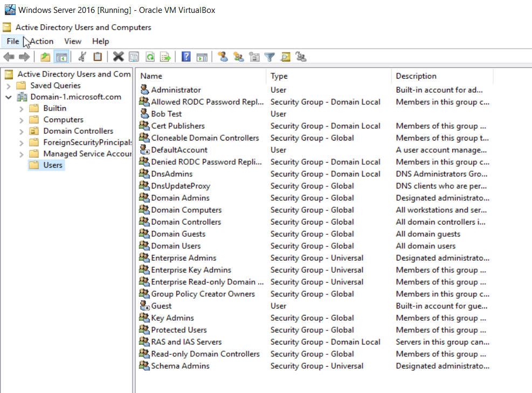The height and width of the screenshot is (393, 532).
Task: Create a new user with toolbar icon
Action: pos(223,57)
